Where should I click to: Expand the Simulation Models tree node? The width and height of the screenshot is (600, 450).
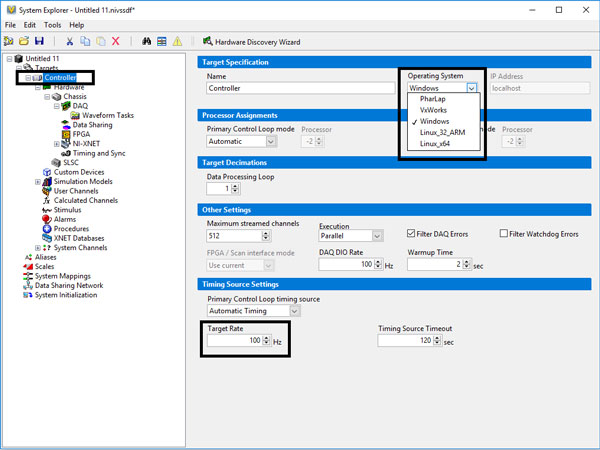38,182
